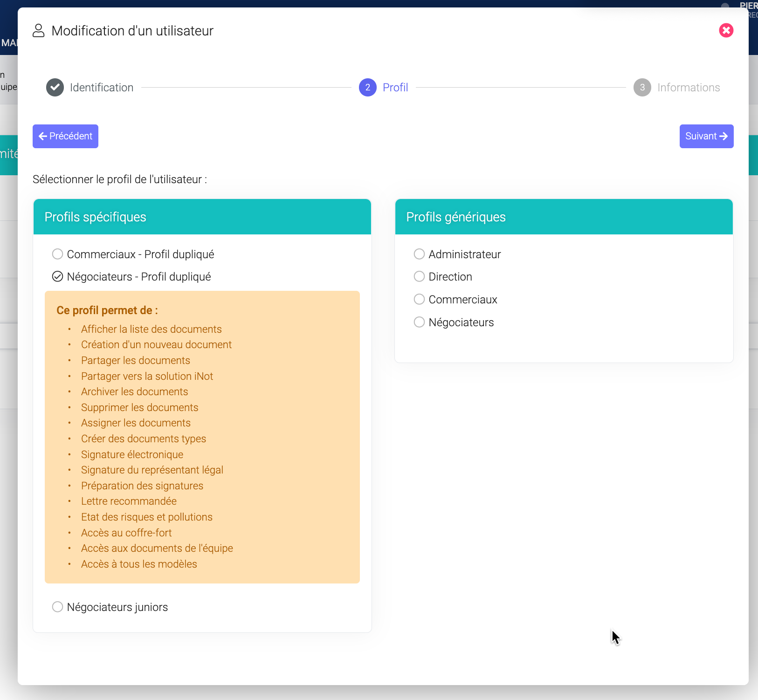Click the Précédent button
The width and height of the screenshot is (758, 700).
tap(65, 136)
